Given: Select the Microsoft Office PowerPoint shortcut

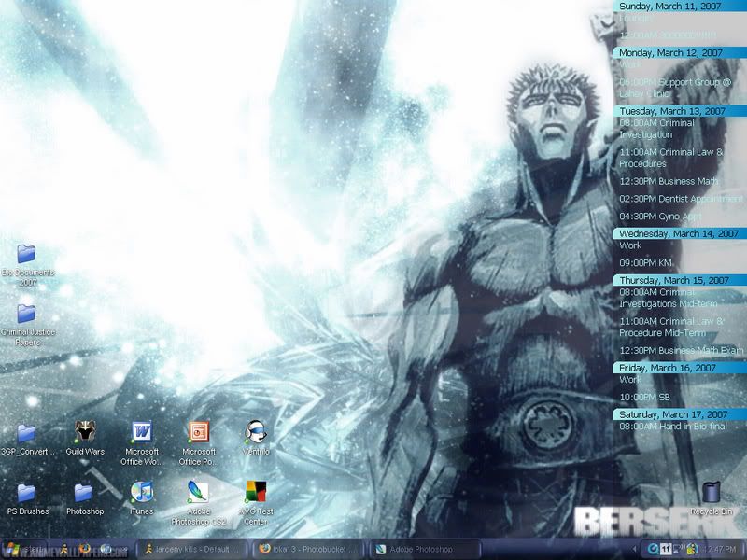Looking at the screenshot, I should pos(199,443).
